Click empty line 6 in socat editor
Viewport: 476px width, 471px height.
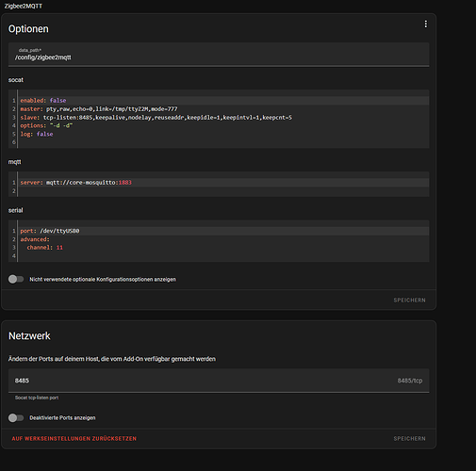223,142
